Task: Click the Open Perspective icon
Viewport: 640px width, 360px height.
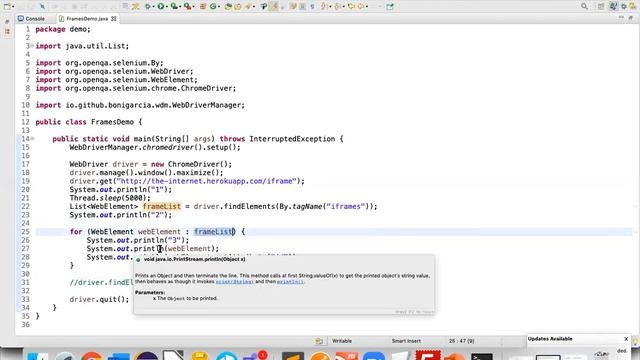Action: pos(601,7)
